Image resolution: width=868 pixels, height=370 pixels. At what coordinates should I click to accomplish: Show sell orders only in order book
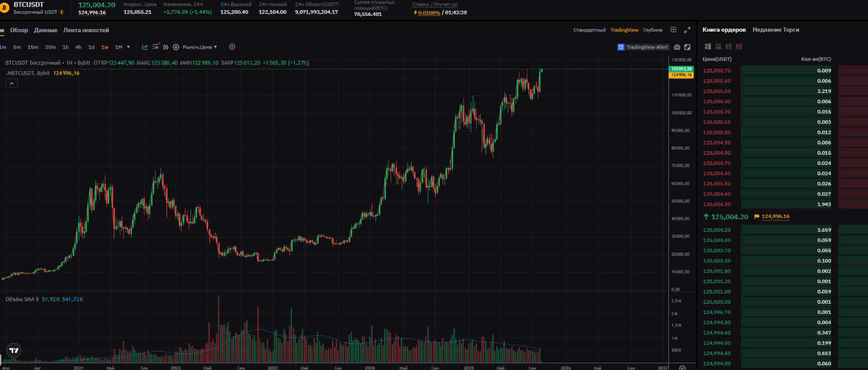coord(739,46)
